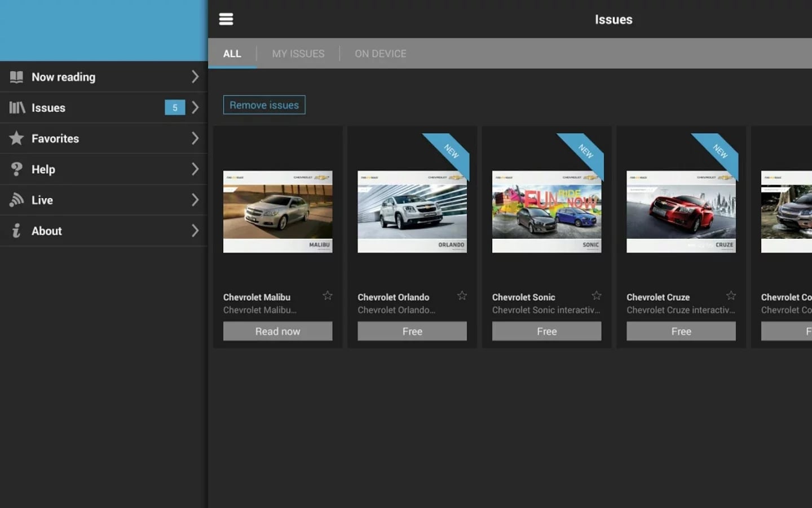
Task: Click the Remove issues button
Action: (x=264, y=105)
